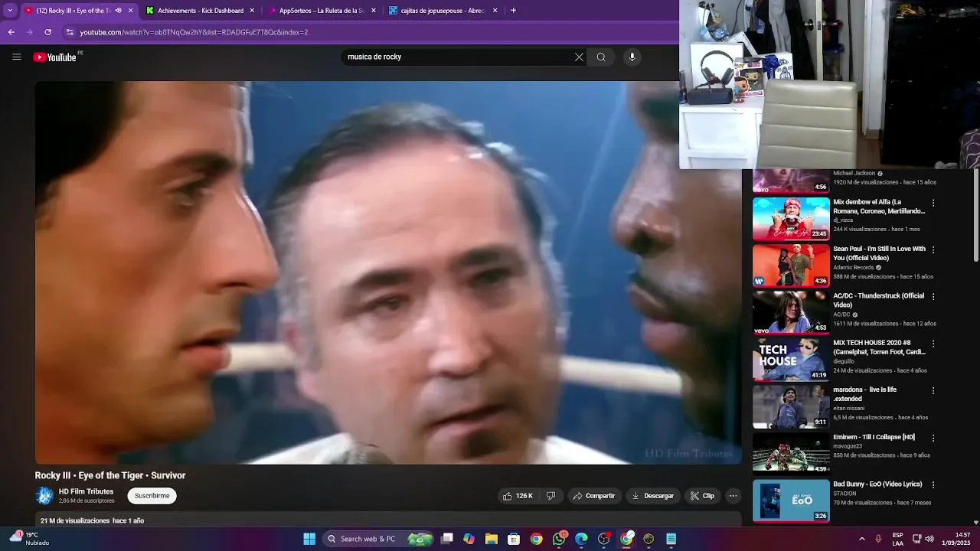The image size is (980, 551).
Task: Open the YouTube hamburger guide menu
Action: [16, 57]
